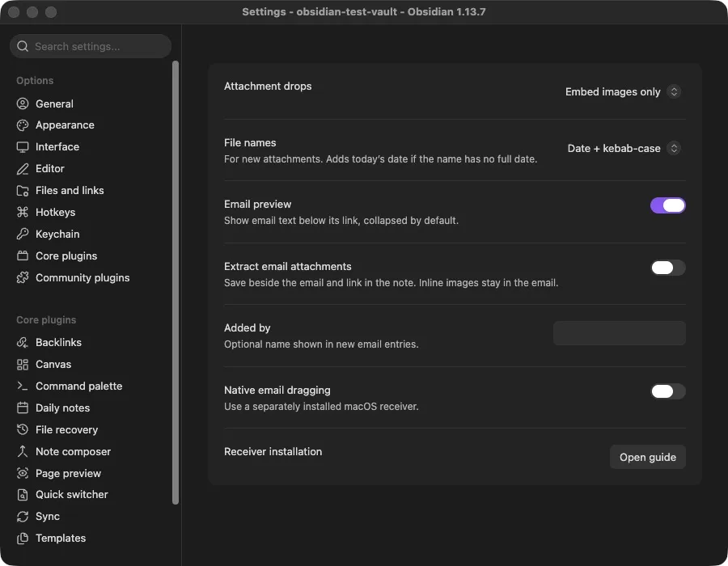Select Canvas label in sidebar
Viewport: 728px width, 566px height.
(53, 365)
